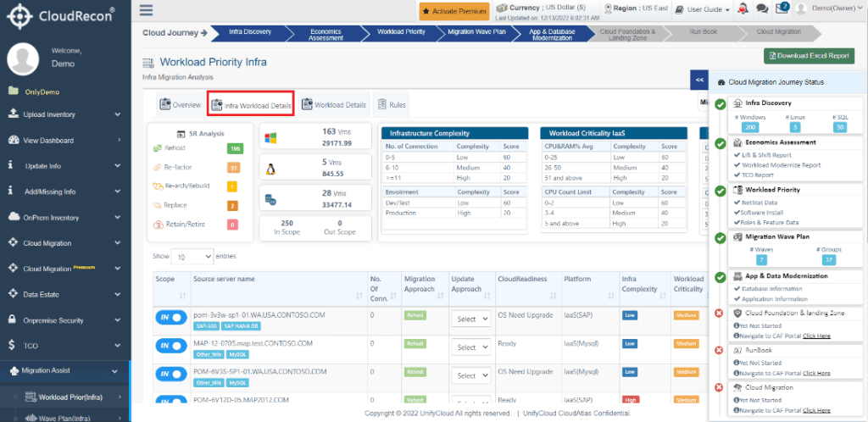Toggle IN scope for POM-6V3S-SP1-01 server

(x=171, y=375)
